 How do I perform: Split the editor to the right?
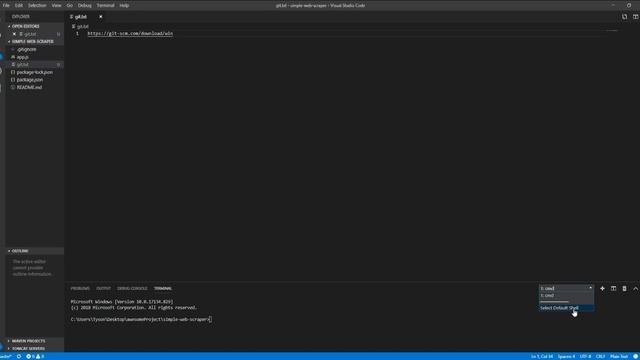tap(636, 17)
